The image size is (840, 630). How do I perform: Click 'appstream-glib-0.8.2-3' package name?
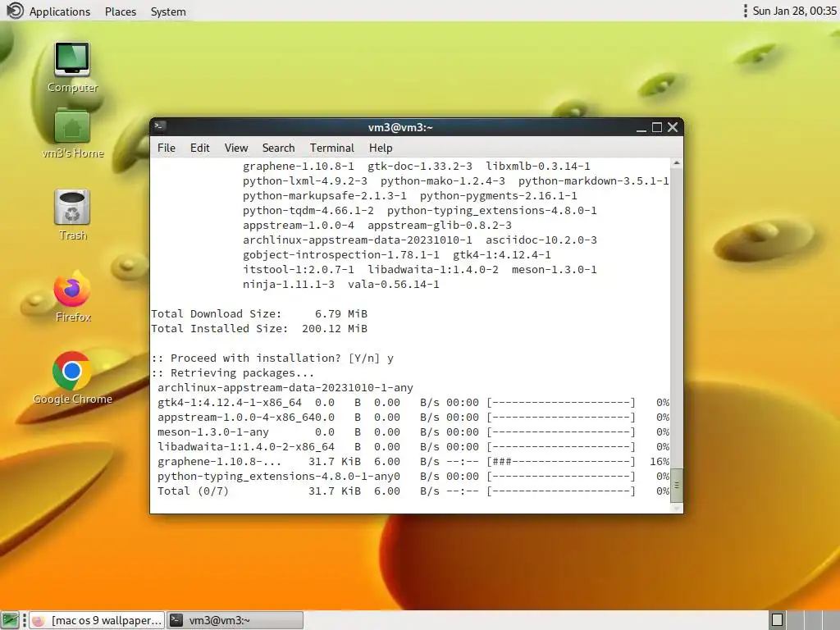pyautogui.click(x=440, y=226)
